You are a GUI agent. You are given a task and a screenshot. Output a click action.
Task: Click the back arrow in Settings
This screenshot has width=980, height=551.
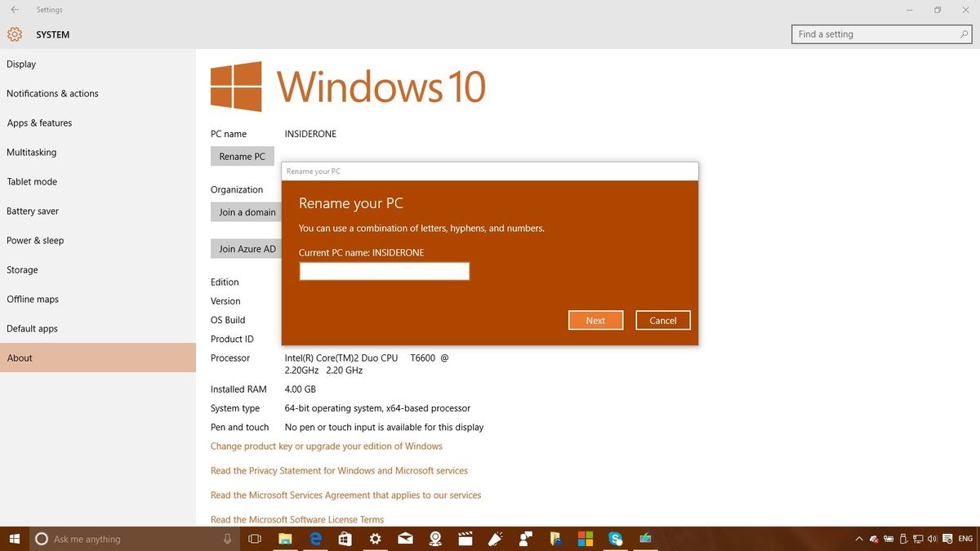(14, 9)
